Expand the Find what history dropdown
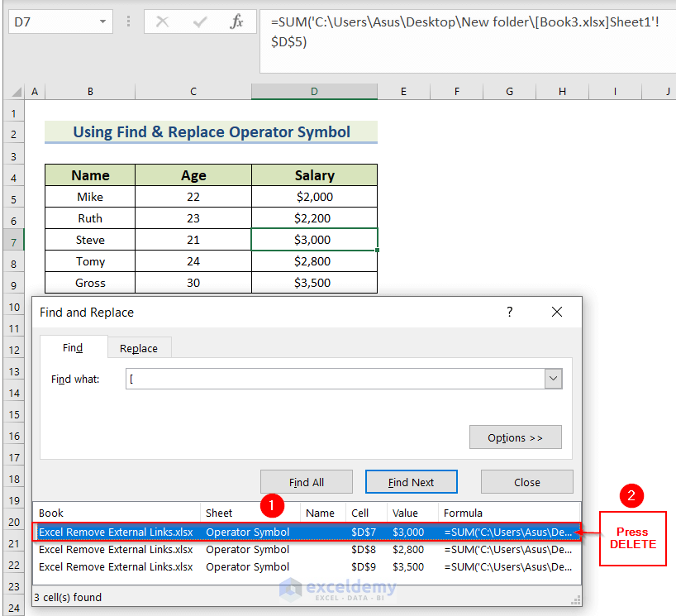The image size is (676, 616). [x=553, y=379]
